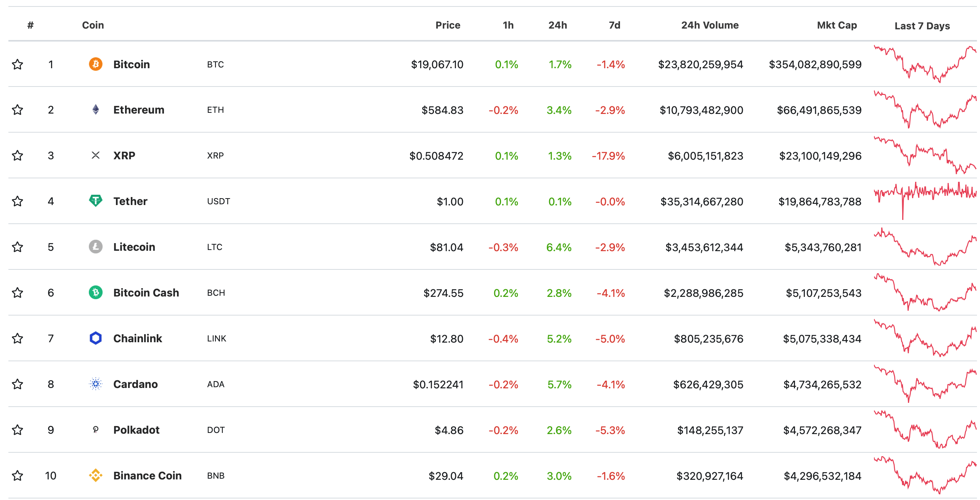Open the Bitcoin Cash name link
This screenshot has width=980, height=500.
click(146, 293)
